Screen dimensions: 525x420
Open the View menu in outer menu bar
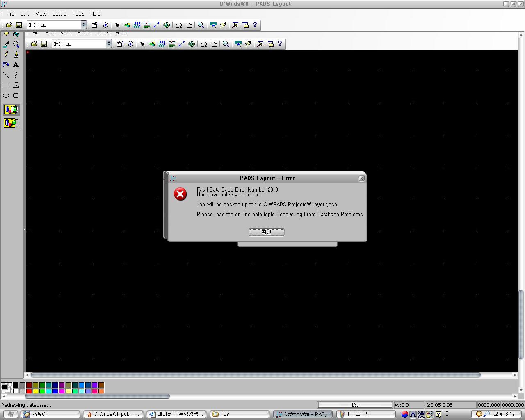[41, 14]
